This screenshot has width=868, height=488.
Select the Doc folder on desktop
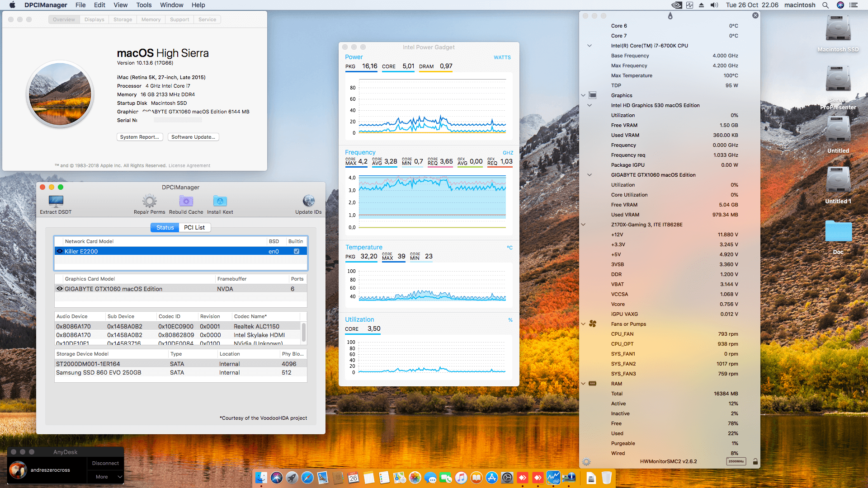(838, 236)
